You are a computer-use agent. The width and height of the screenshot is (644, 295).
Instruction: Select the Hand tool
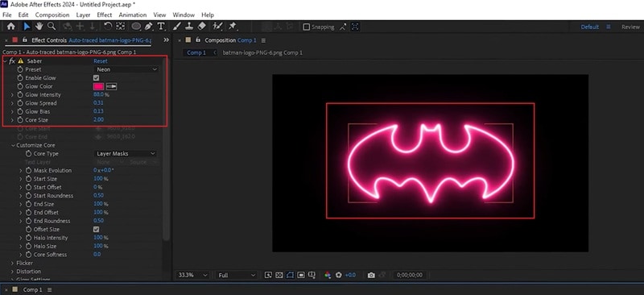(39, 27)
